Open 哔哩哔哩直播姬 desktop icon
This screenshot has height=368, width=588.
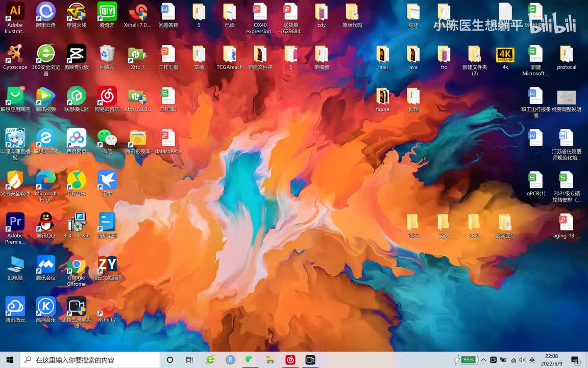pos(15,144)
